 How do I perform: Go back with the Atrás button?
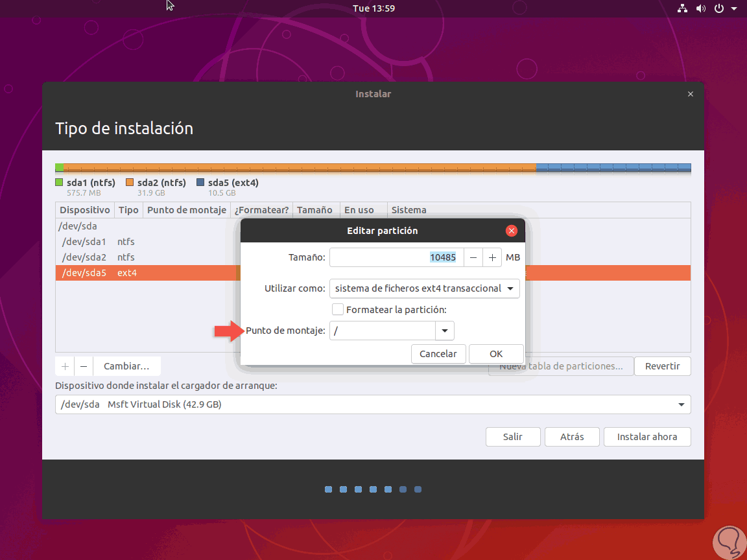pos(572,437)
